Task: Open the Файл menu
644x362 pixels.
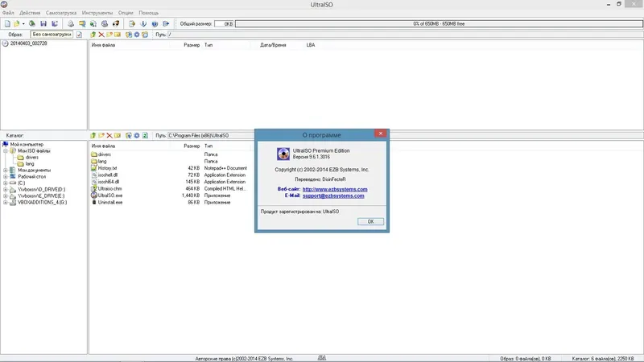Action: tap(8, 13)
